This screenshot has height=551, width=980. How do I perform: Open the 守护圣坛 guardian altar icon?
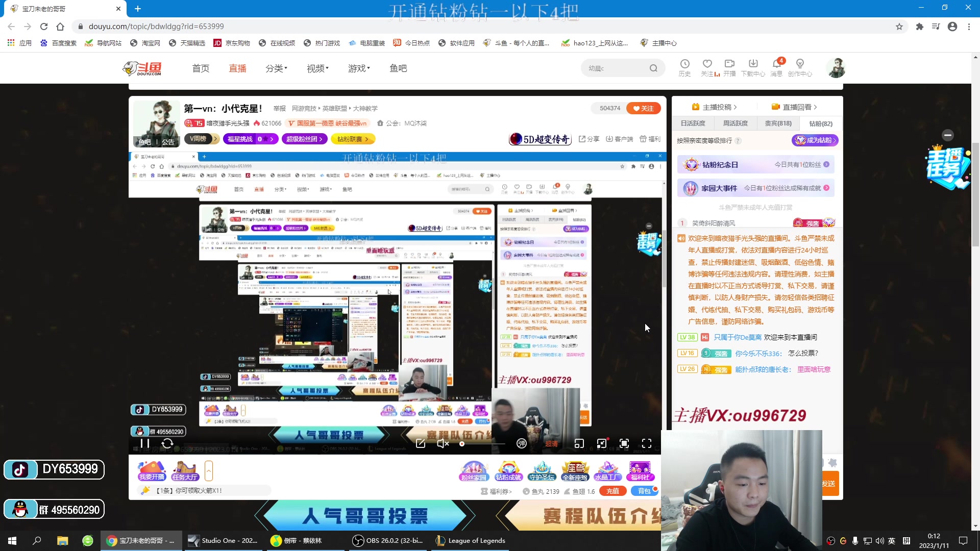[542, 470]
